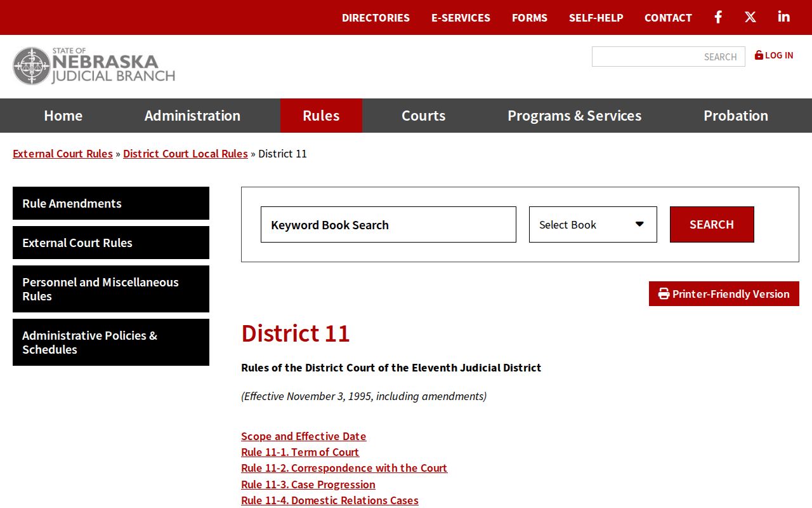Click the red SEARCH button

click(x=712, y=224)
